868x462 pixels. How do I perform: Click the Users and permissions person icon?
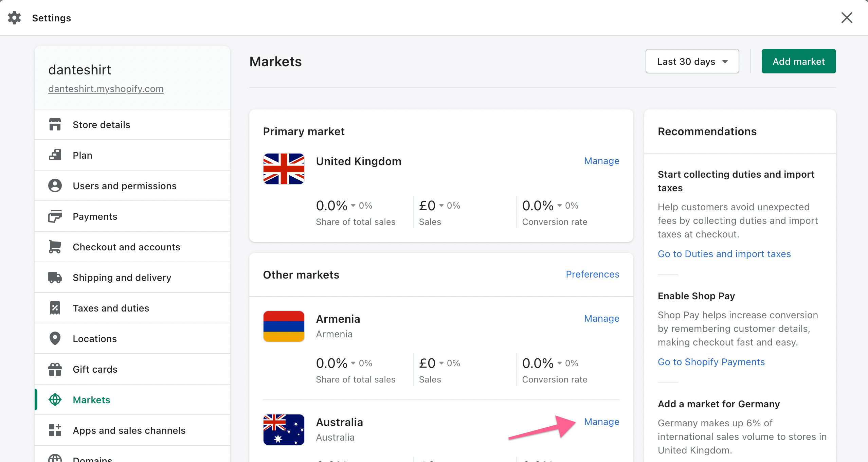coord(55,185)
